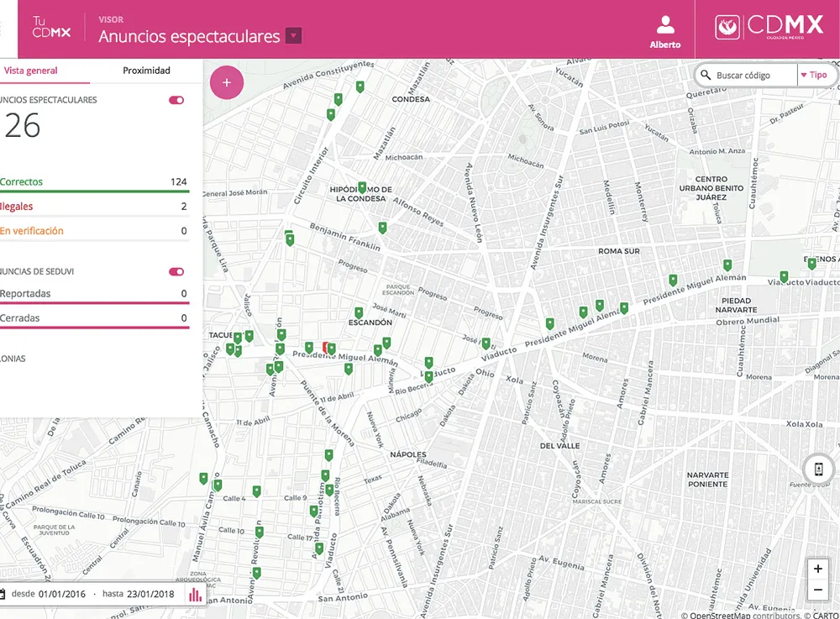
Task: Zoom in using the plus map control
Action: [x=817, y=569]
